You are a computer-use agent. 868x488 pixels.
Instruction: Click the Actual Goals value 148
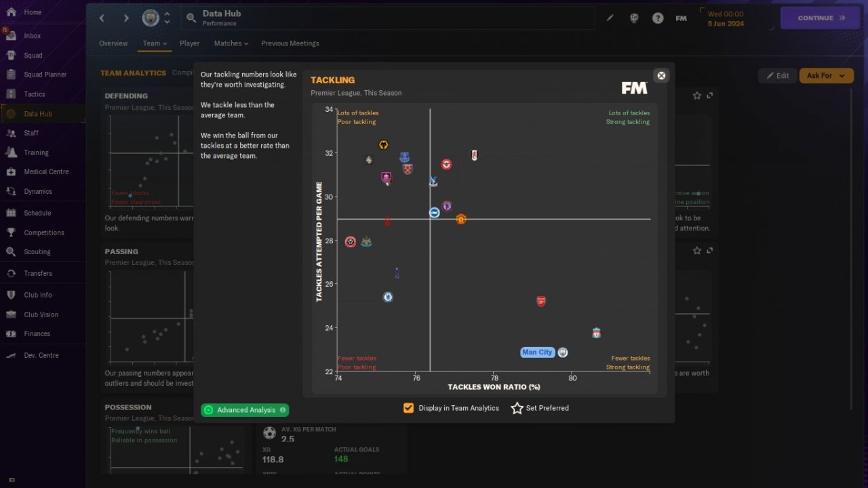coord(340,460)
